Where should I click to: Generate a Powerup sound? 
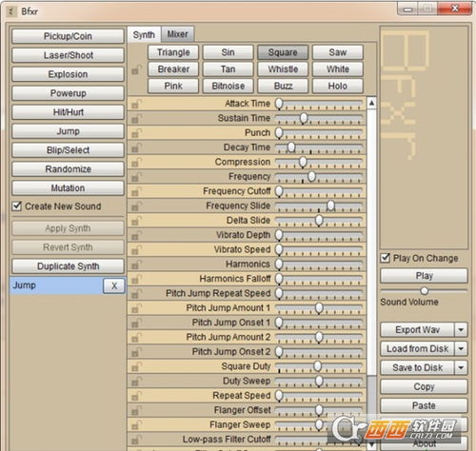pyautogui.click(x=68, y=93)
